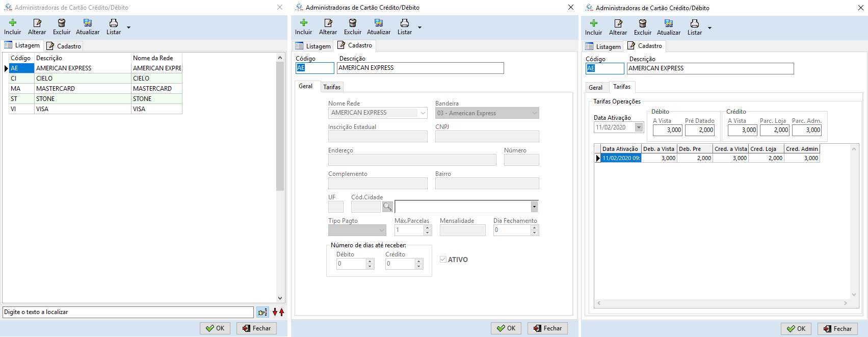Image resolution: width=868 pixels, height=337 pixels.
Task: Click the red up-down arrows sort icon
Action: pyautogui.click(x=278, y=312)
